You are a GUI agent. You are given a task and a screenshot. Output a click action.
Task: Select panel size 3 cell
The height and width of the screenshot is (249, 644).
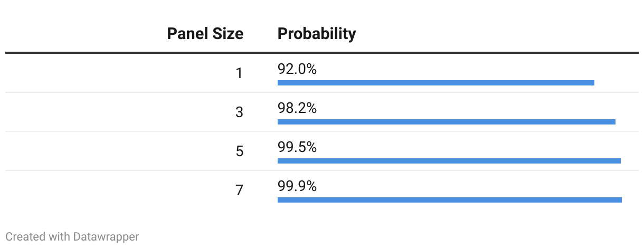(240, 112)
